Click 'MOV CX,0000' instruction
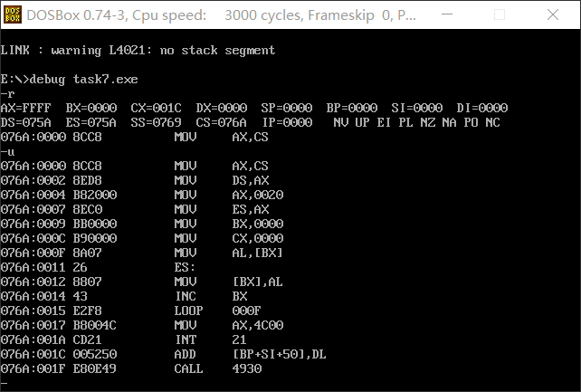This screenshot has height=392, width=581. pos(229,239)
